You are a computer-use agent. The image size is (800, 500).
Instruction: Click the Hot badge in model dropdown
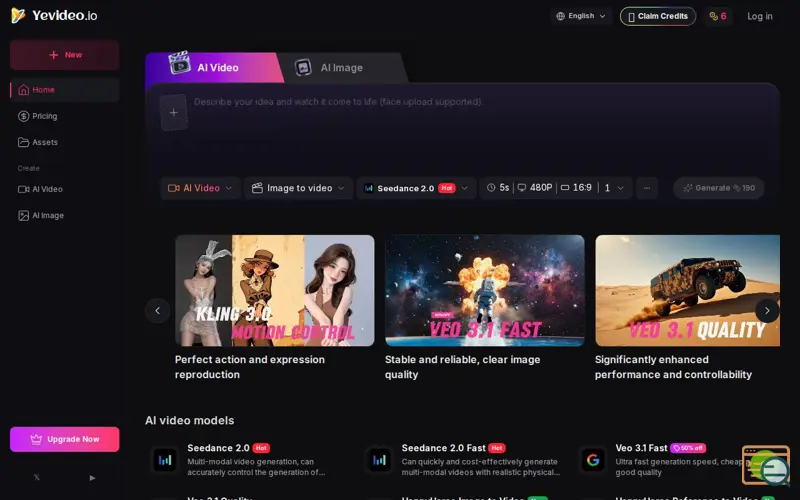446,188
